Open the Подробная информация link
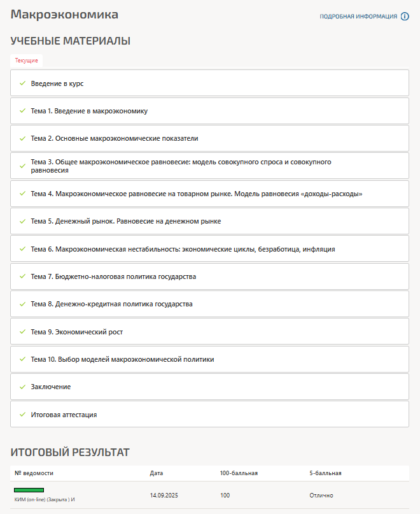 click(358, 17)
